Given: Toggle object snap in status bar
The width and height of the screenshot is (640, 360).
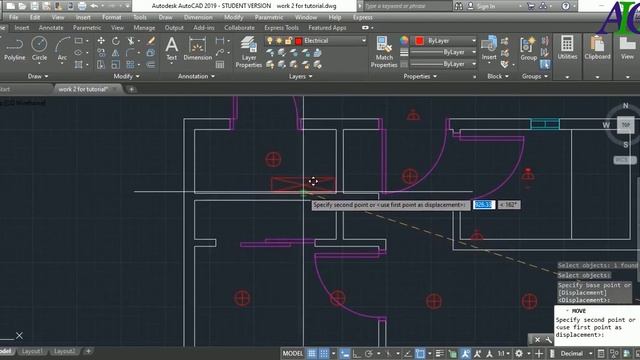Looking at the screenshot, I should pos(420,353).
